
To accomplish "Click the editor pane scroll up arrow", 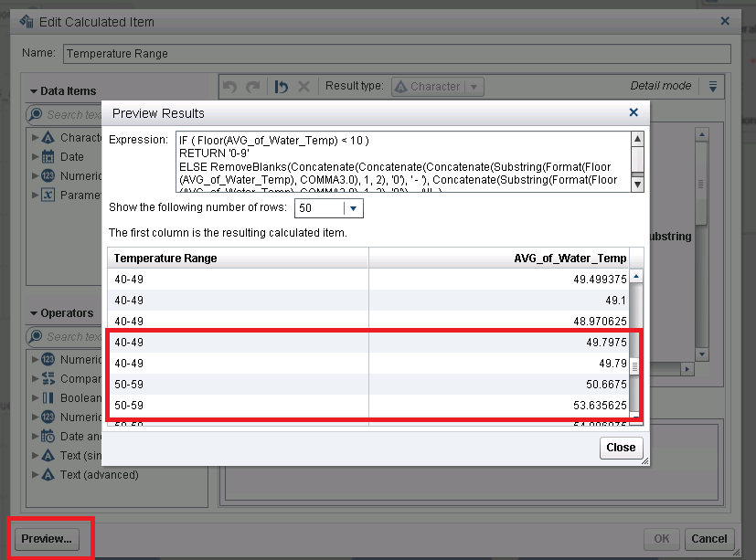I will point(701,135).
